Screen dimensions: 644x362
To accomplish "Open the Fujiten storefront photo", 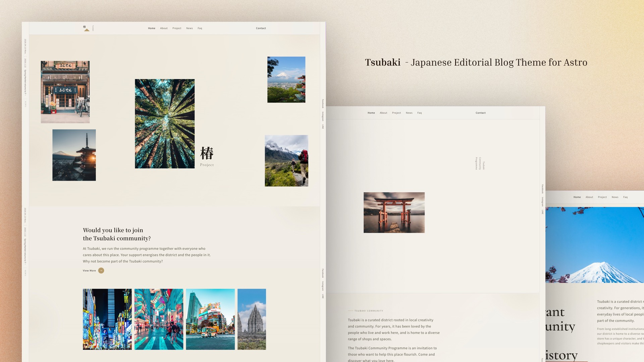I will point(65,92).
